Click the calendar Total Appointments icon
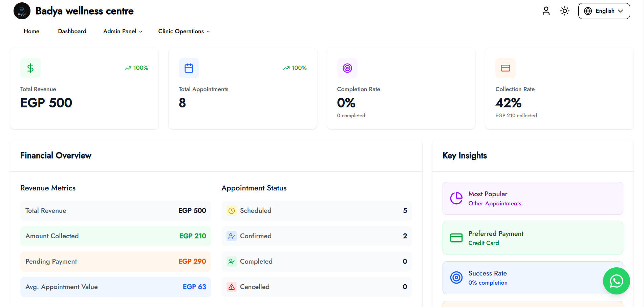This screenshot has height=307, width=644. click(x=189, y=68)
